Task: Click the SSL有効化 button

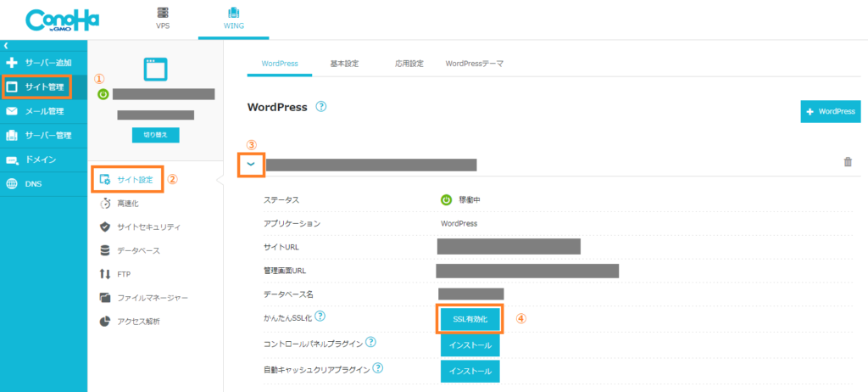Action: [470, 319]
